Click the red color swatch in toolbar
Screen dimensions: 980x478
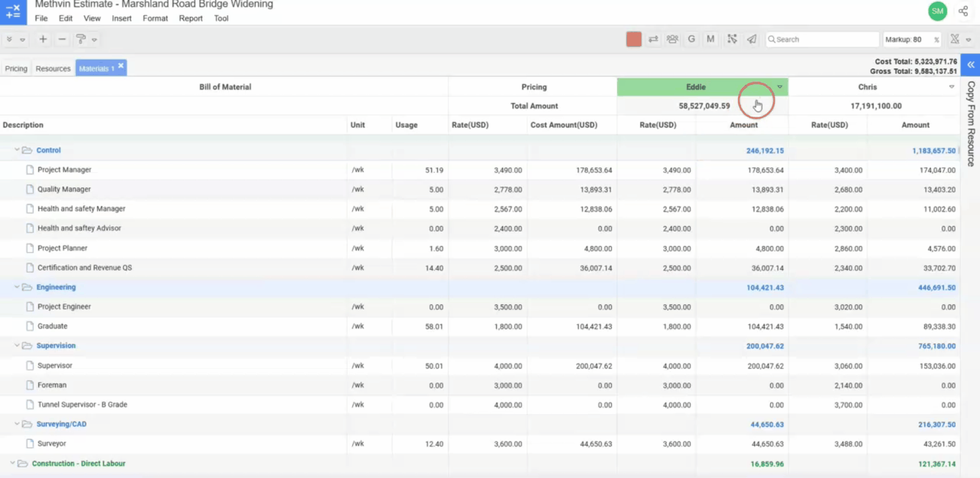[x=633, y=39]
